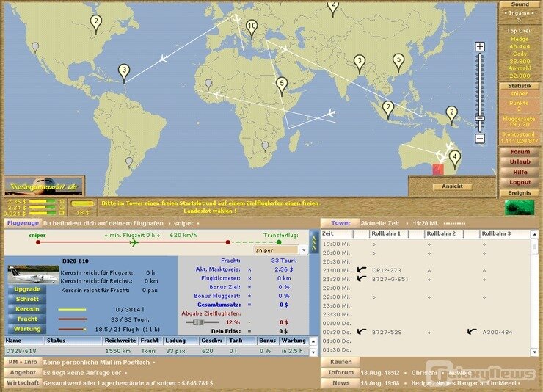Click the Upgrade button for D328-618
The height and width of the screenshot is (392, 543).
coord(27,289)
